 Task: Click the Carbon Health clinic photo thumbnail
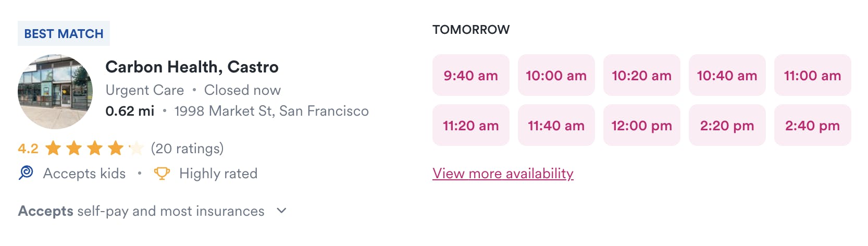pos(55,92)
